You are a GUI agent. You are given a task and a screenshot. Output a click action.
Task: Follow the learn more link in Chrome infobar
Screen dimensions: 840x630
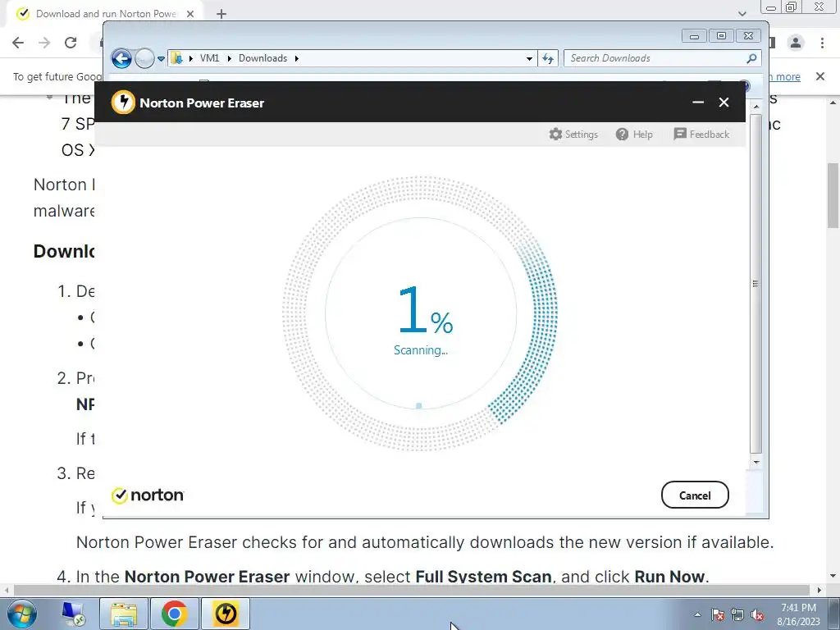click(x=785, y=76)
